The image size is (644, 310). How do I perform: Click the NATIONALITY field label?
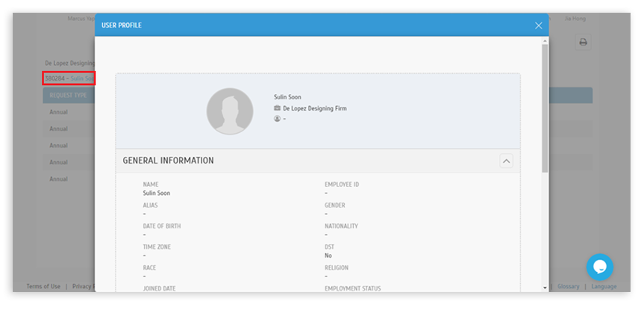[341, 226]
